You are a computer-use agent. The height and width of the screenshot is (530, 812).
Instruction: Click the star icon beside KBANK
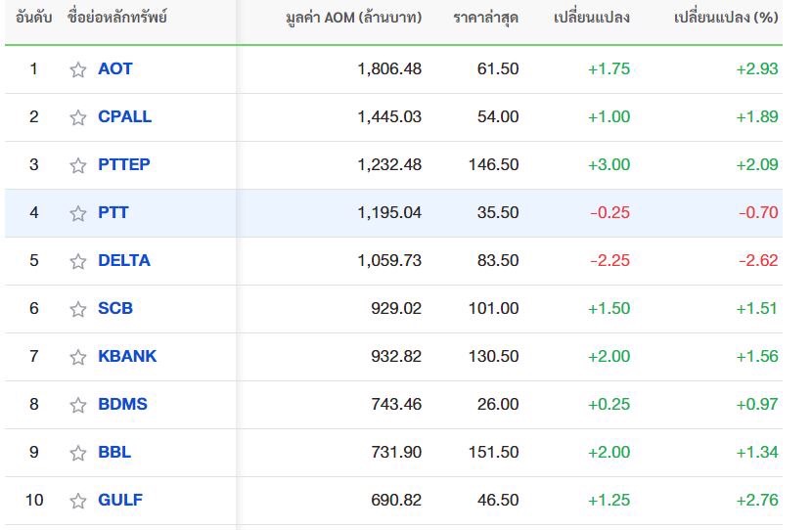pyautogui.click(x=77, y=357)
